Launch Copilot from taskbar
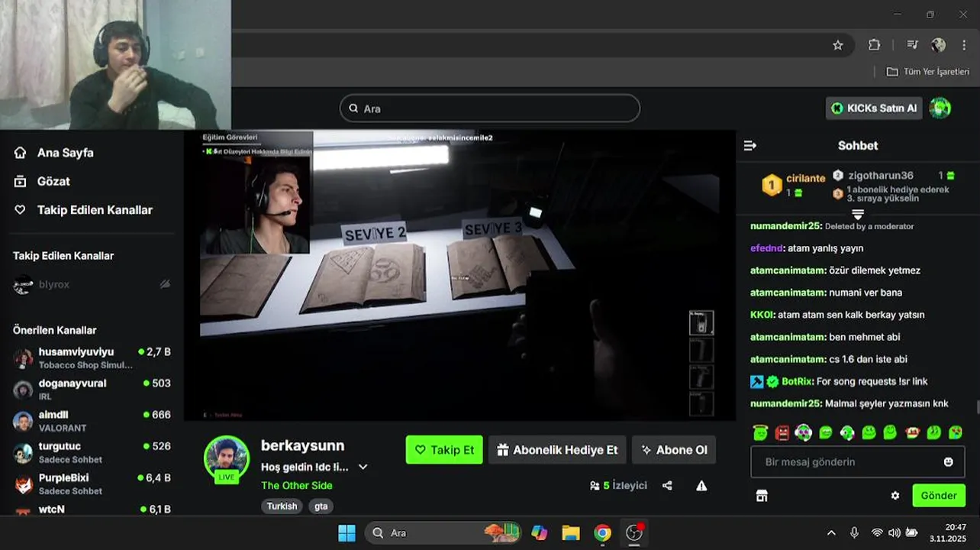Viewport: 980px width, 550px height. (x=540, y=532)
